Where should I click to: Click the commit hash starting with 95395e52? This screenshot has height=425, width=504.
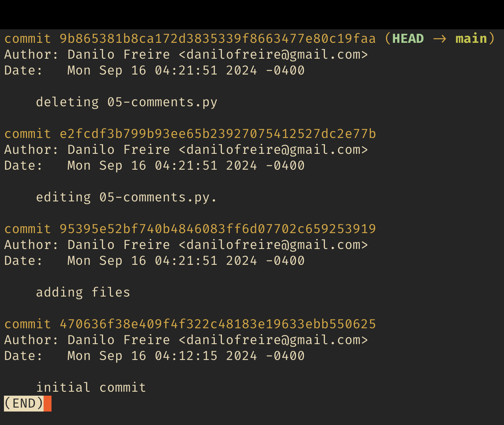[218, 229]
